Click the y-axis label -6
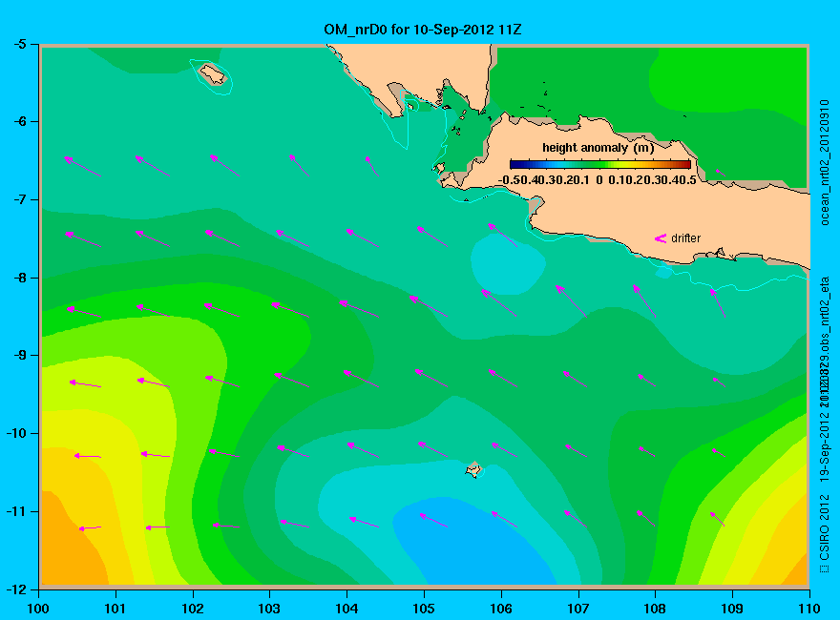 [x=19, y=121]
